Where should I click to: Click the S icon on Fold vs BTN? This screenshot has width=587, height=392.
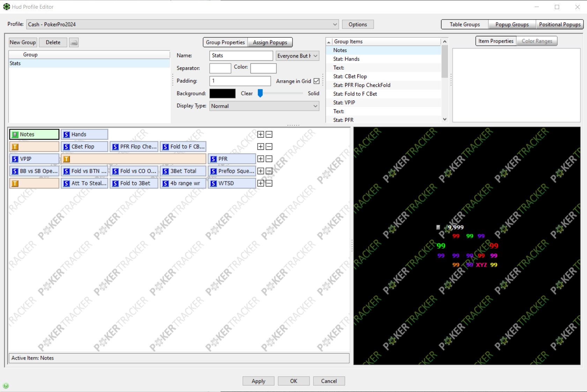pyautogui.click(x=66, y=171)
